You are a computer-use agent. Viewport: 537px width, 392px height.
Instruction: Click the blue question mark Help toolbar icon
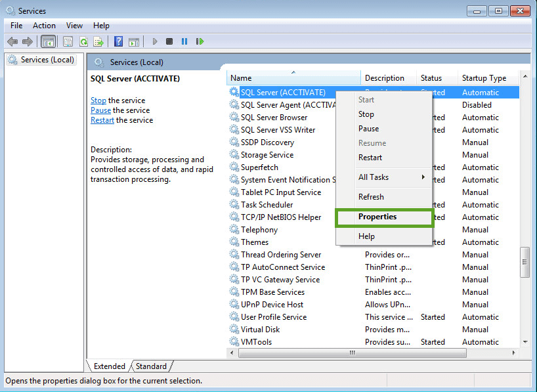pos(119,41)
